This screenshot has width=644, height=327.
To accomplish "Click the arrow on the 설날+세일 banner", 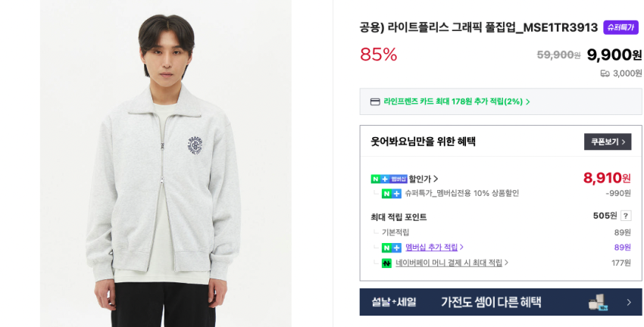I will pos(628,302).
